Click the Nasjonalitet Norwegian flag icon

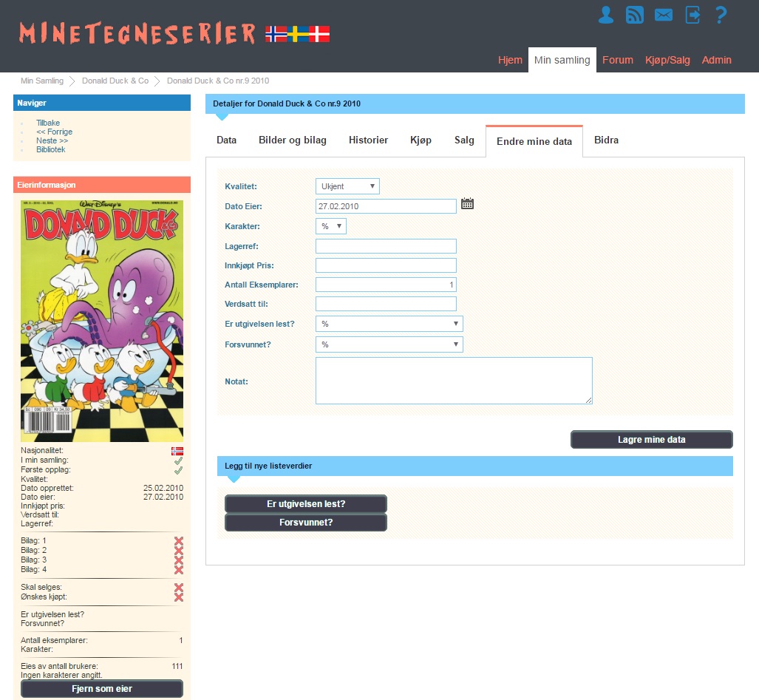pyautogui.click(x=177, y=451)
